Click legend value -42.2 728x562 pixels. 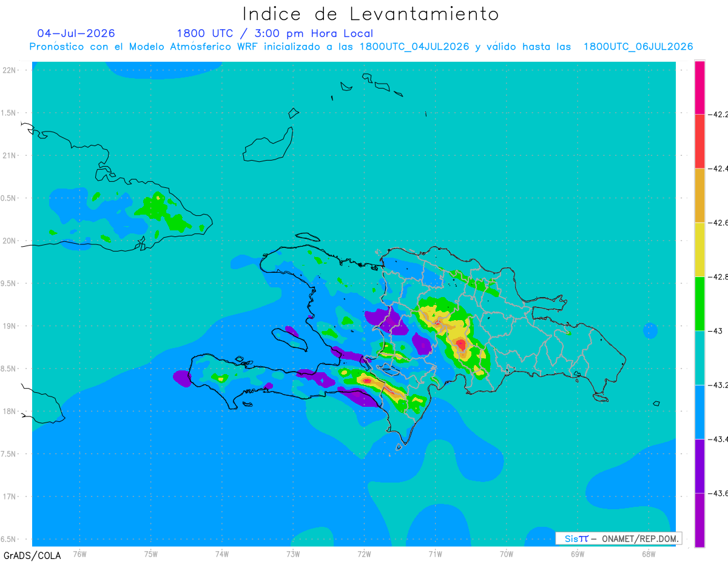pyautogui.click(x=718, y=114)
